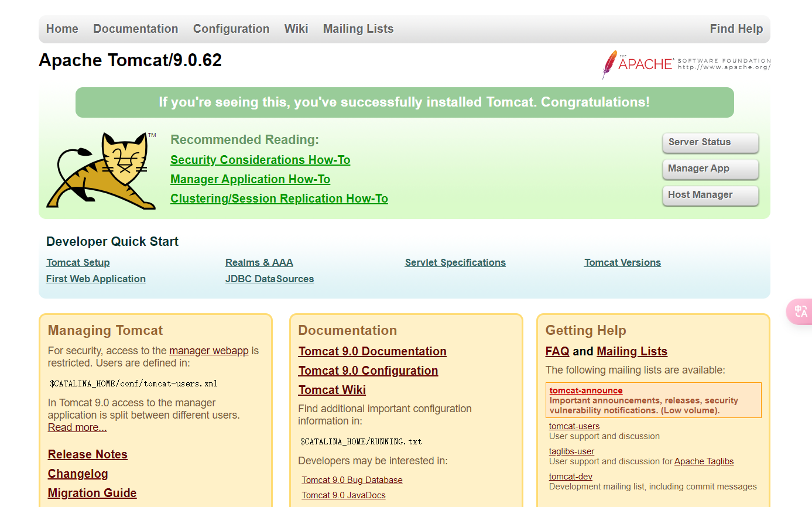Open the FAQ link under Getting Help
The image size is (812, 507).
(557, 351)
